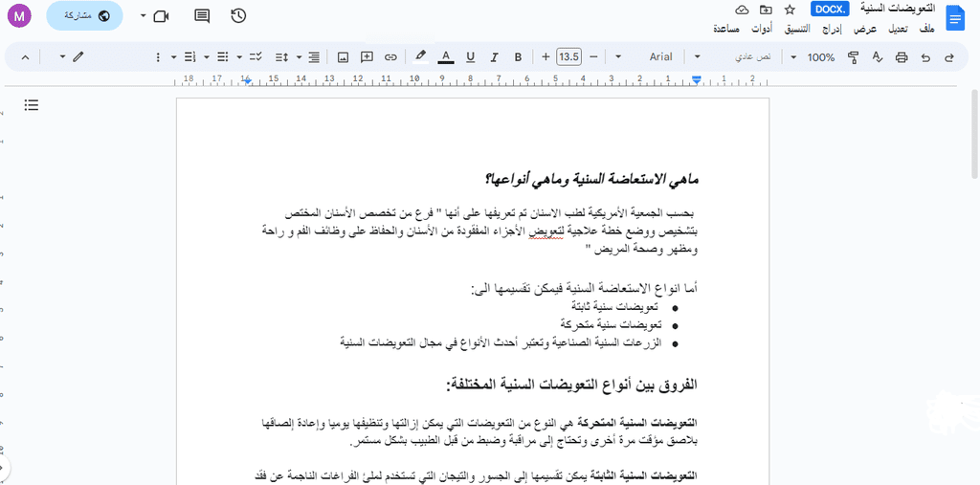Expand the bulleted list options arrow
Screen dimensions: 980x485
pos(207,57)
